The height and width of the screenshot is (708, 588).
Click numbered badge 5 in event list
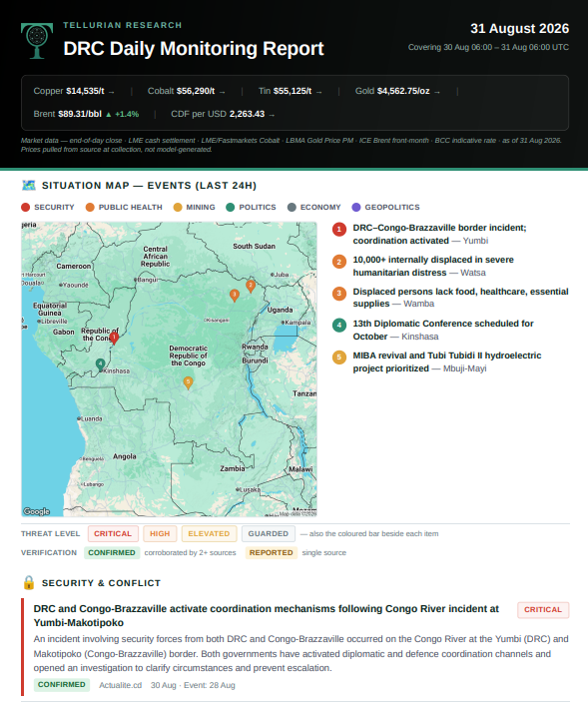coord(339,357)
